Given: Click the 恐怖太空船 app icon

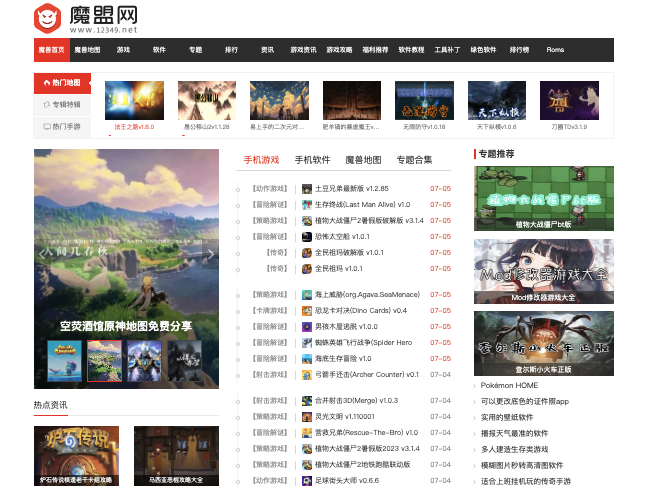Looking at the screenshot, I should point(307,237).
